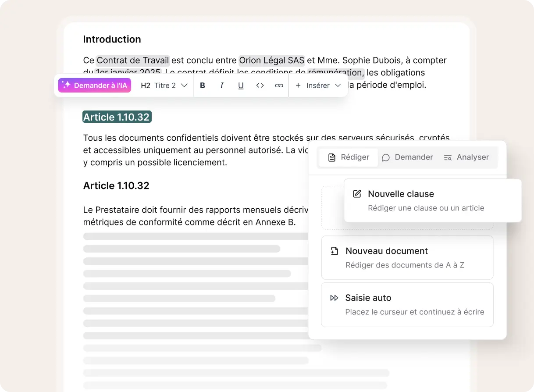Click the fast-forward icon beside Saisie auto
The width and height of the screenshot is (534, 392).
click(334, 298)
